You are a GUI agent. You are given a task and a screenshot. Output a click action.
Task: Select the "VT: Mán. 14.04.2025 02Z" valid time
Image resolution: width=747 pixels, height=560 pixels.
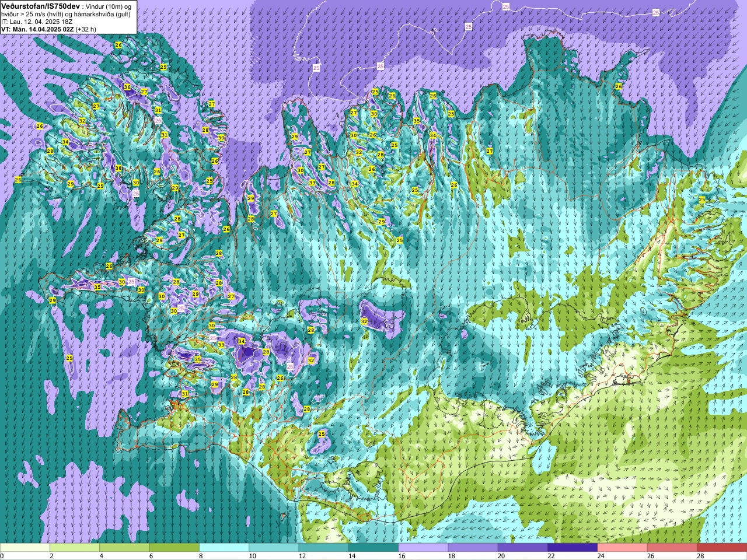37,29
